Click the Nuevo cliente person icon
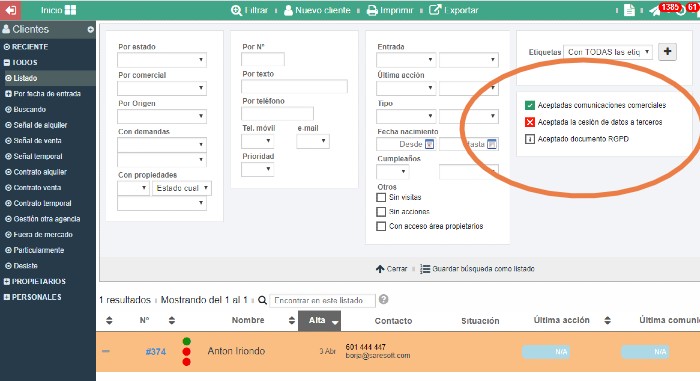The width and height of the screenshot is (700, 381). pyautogui.click(x=288, y=10)
